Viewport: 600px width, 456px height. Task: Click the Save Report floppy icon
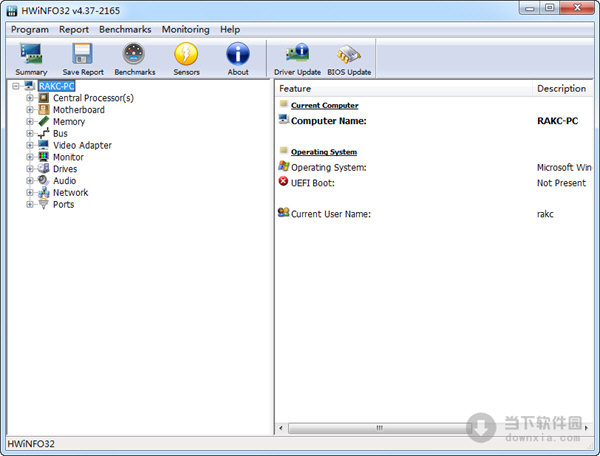pos(83,54)
